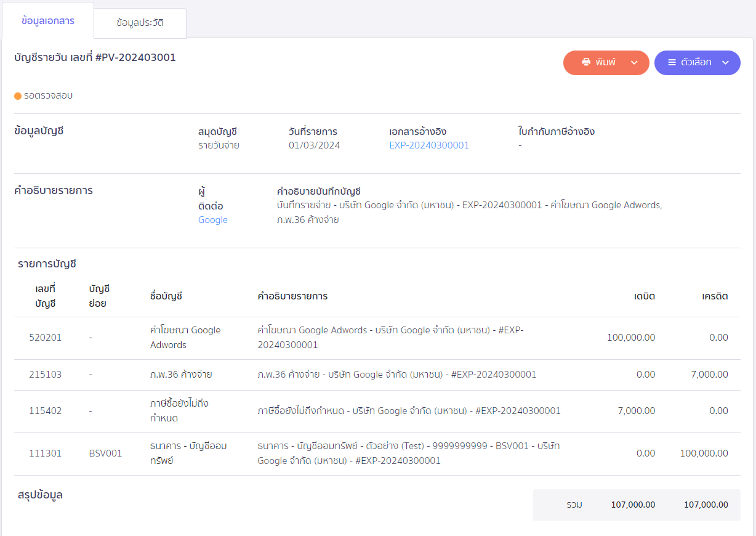The height and width of the screenshot is (536, 756).
Task: Click description ภ.พ.36 ค้างจ่าย - บริษัท Google row
Action: click(x=397, y=375)
